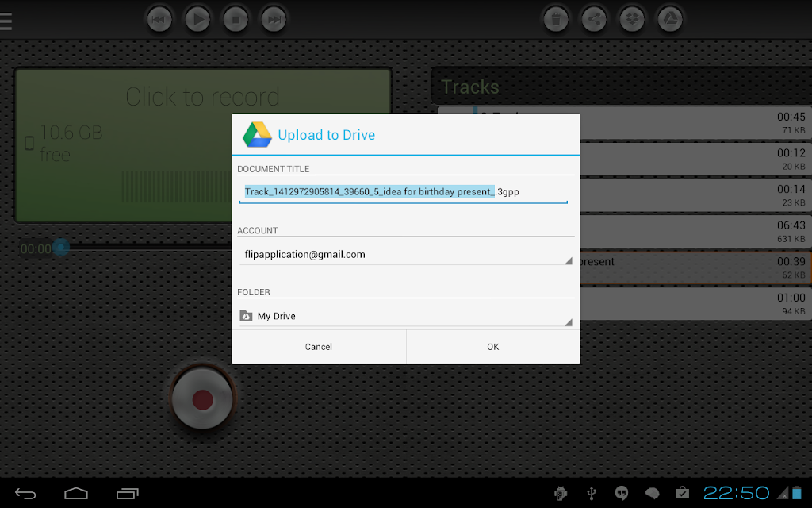Open the share icon in toolbar
This screenshot has width=812, height=508.
click(594, 20)
